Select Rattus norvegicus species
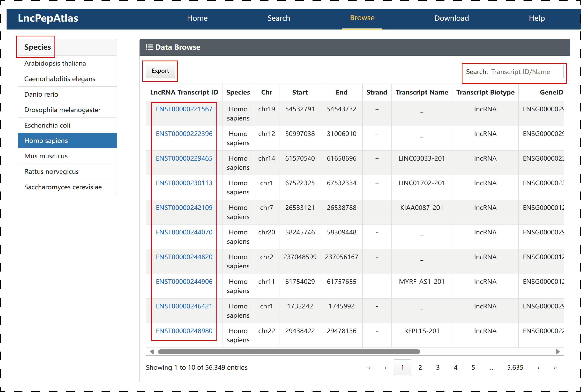This screenshot has width=581, height=392. point(67,172)
